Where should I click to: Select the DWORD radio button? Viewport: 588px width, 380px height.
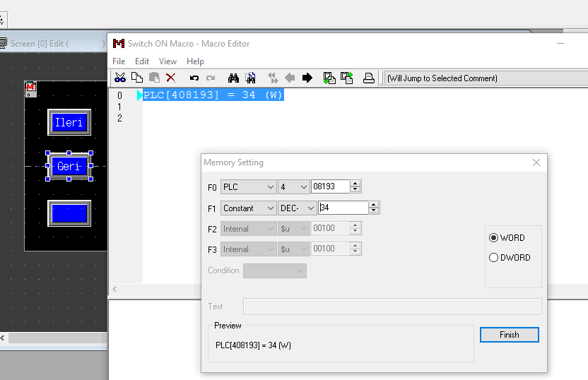[494, 258]
